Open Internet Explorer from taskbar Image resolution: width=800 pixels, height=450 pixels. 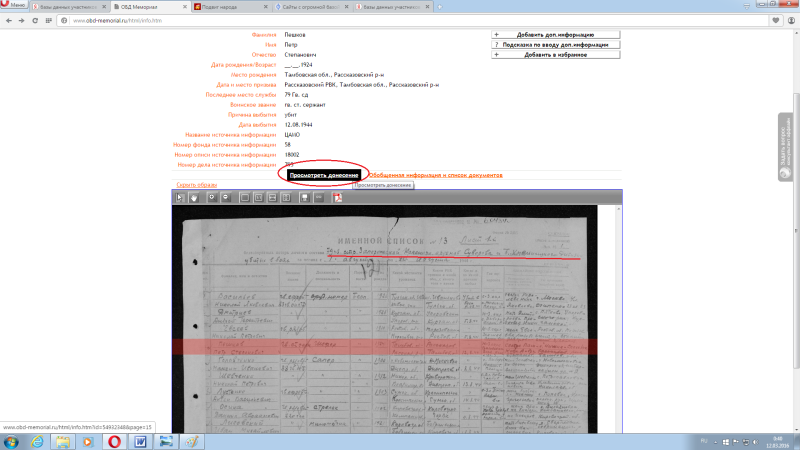(x=37, y=442)
